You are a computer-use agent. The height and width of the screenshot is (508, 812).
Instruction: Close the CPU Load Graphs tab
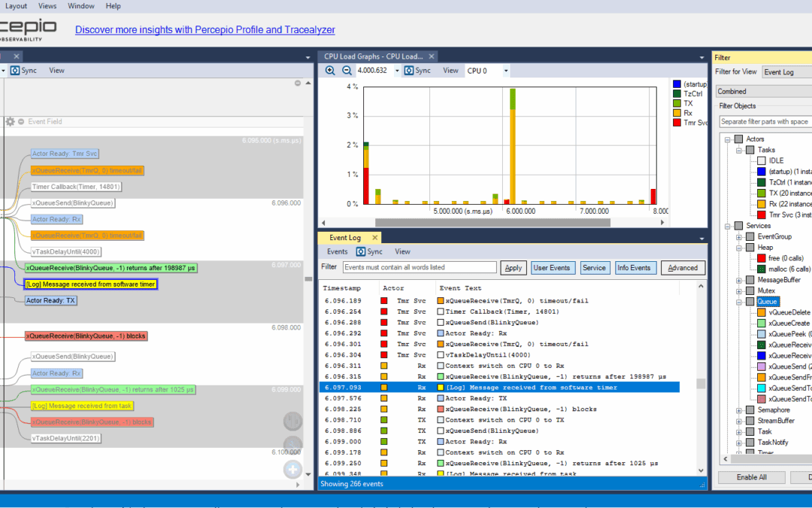(x=432, y=56)
